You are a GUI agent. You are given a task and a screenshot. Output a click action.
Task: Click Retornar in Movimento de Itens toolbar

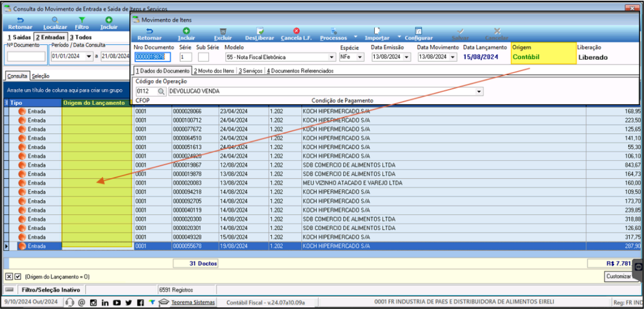(149, 34)
